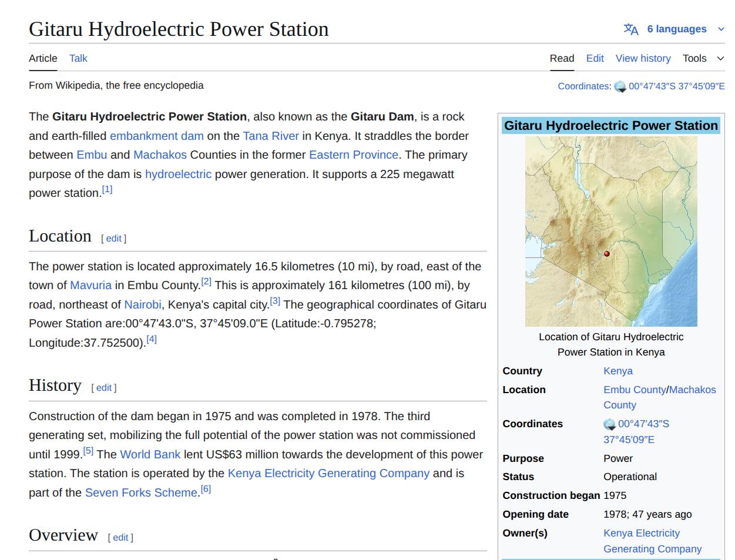
Task: Open the Kenya link in the infobox
Action: [618, 371]
